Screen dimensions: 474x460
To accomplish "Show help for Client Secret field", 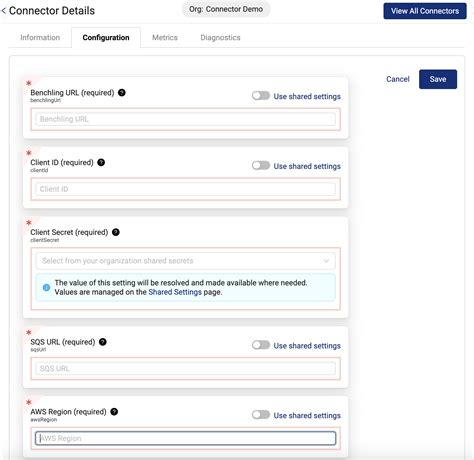I will (x=116, y=232).
